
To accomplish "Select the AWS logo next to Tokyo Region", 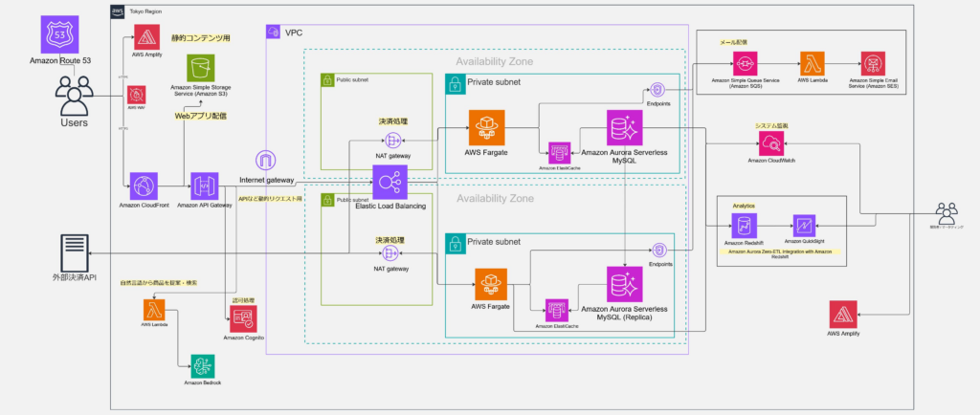I will [x=118, y=11].
